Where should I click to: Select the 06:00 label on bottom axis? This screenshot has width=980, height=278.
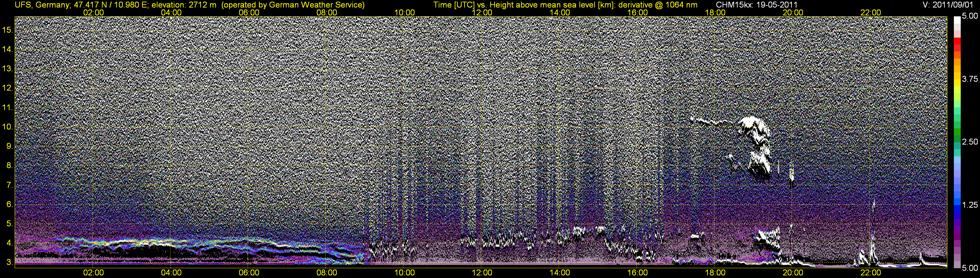[x=249, y=273]
